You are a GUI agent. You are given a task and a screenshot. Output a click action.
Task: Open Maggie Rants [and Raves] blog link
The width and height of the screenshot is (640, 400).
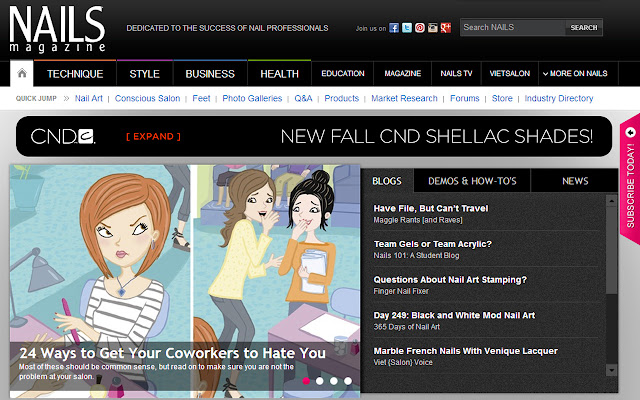[418, 220]
